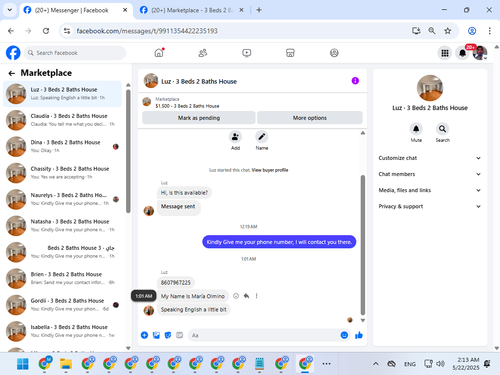Switch to Marketplace - 3 Beds 2 Baths tab
Screen dimensions: 500x375
(191, 10)
